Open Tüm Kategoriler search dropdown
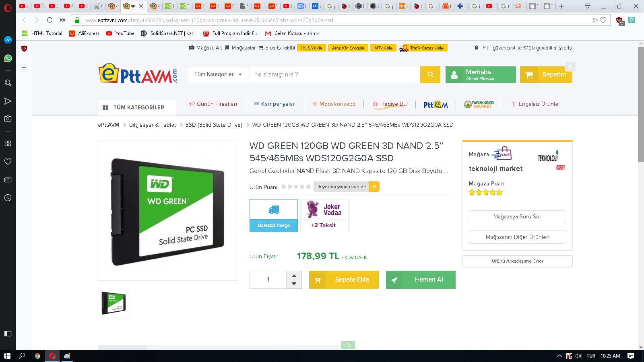The width and height of the screenshot is (644, 362). tap(218, 74)
